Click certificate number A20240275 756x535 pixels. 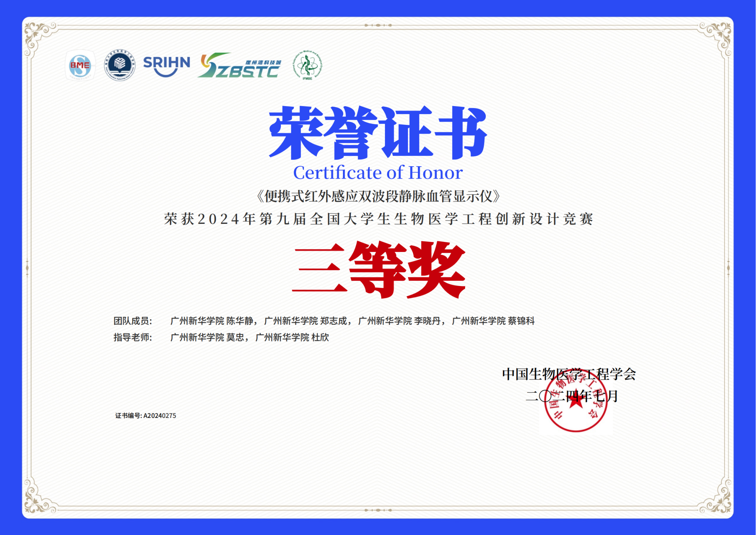coord(159,416)
